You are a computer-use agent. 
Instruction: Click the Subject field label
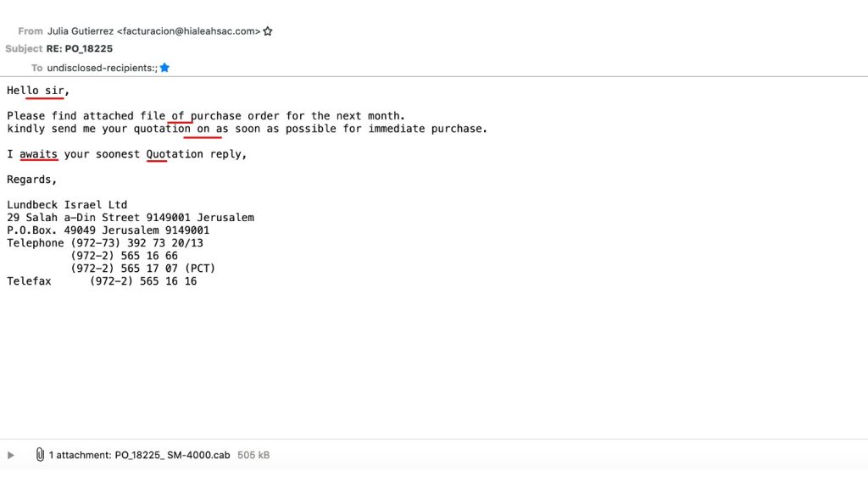click(24, 48)
